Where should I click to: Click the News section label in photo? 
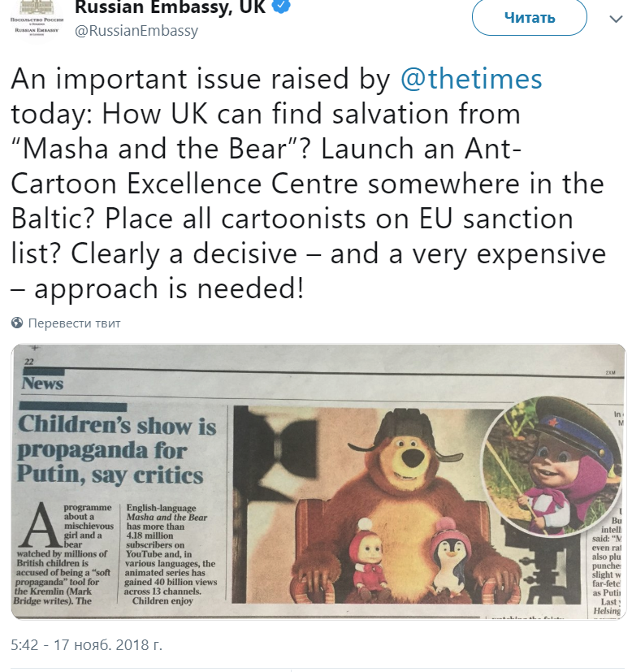pyautogui.click(x=44, y=383)
